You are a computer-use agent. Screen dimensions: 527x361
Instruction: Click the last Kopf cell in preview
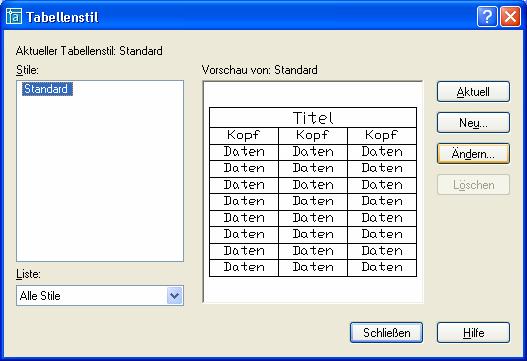coord(382,136)
